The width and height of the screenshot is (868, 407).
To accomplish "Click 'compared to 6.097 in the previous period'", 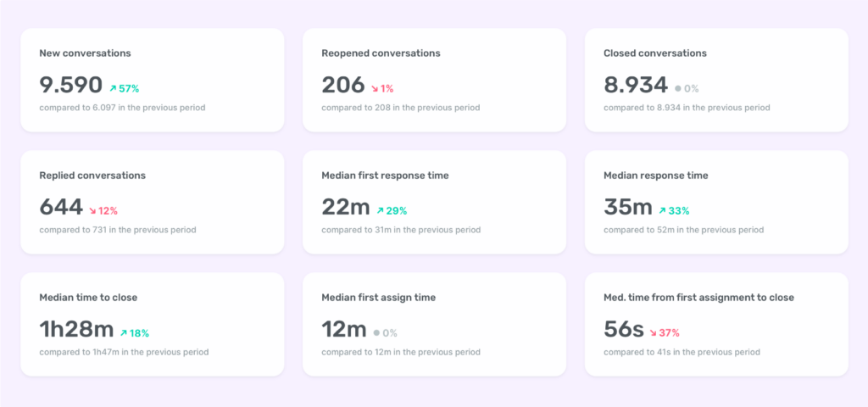I will (x=122, y=108).
